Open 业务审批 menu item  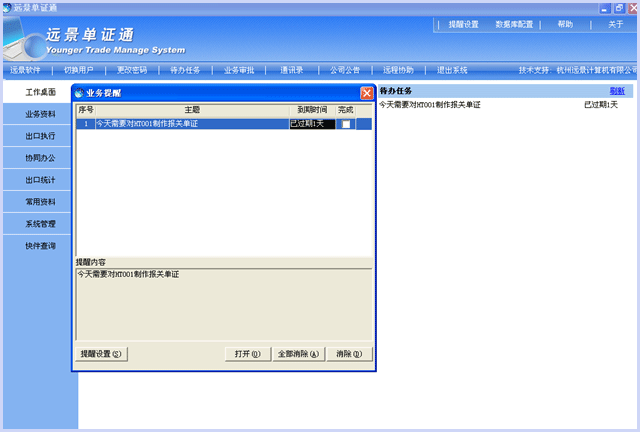point(239,70)
